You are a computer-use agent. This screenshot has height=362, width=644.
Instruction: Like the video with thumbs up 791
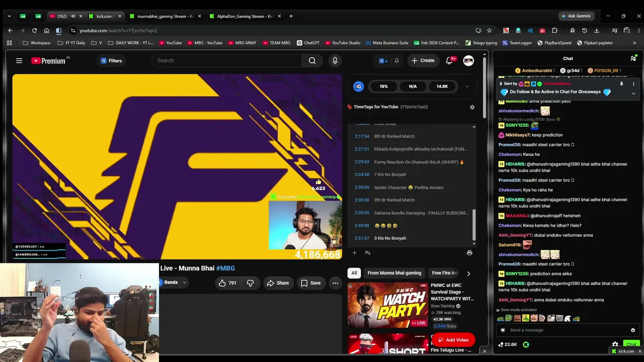tap(227, 283)
